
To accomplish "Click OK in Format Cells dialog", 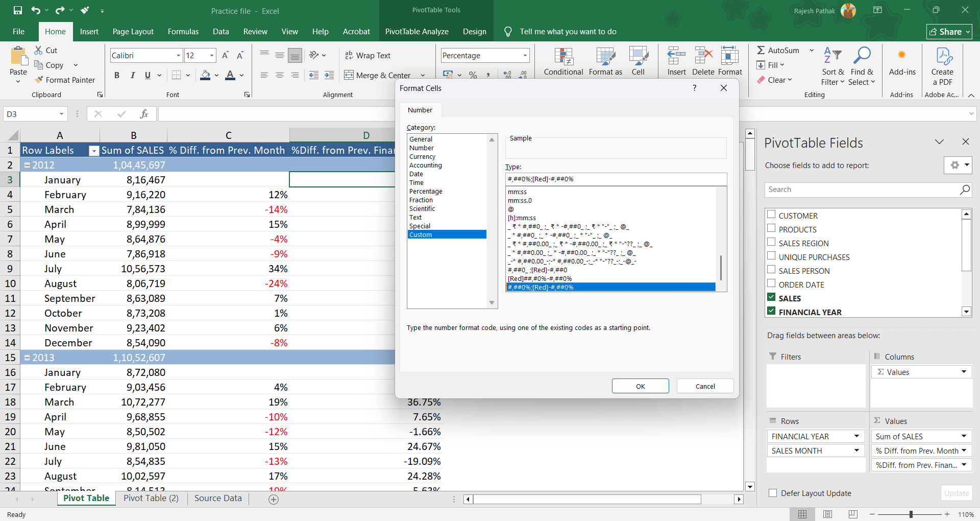I will pos(640,386).
